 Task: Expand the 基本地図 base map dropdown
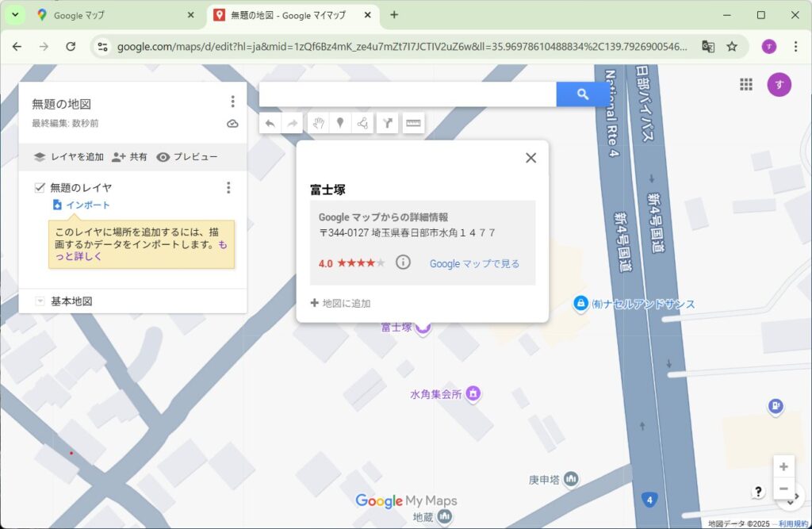40,301
